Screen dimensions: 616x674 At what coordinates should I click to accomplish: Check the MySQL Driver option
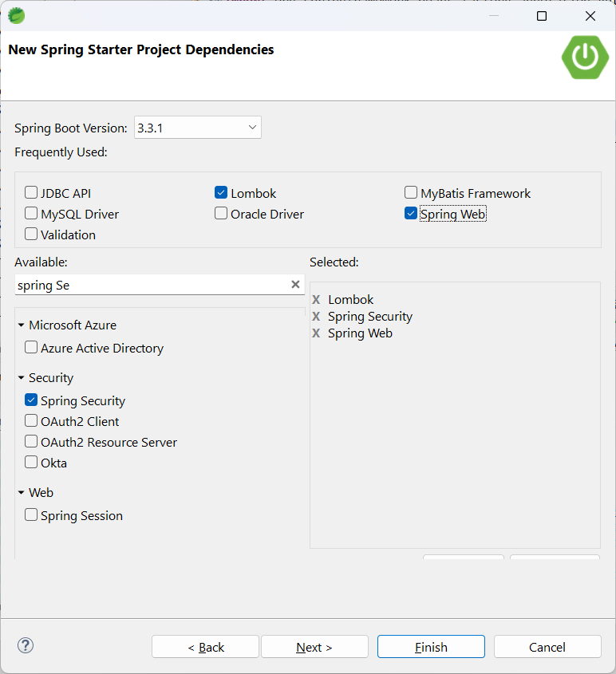(x=31, y=213)
